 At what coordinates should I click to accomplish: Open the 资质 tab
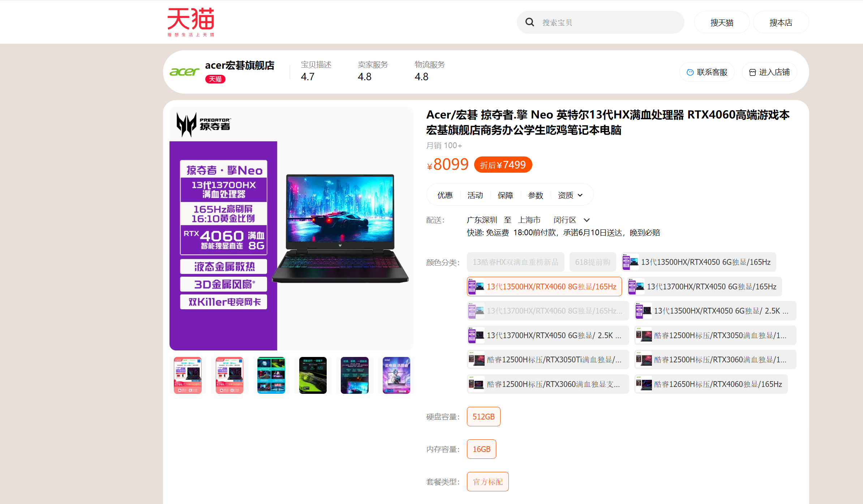coord(566,195)
